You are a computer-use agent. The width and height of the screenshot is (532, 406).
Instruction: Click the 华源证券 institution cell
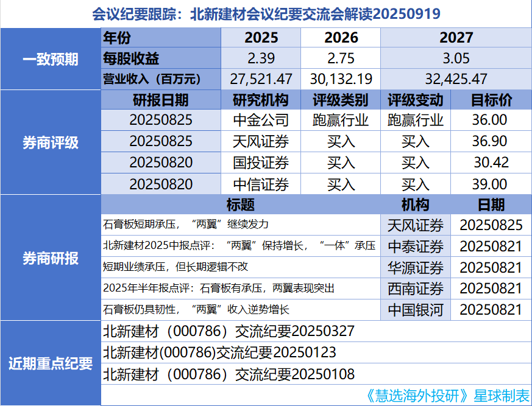pyautogui.click(x=416, y=267)
